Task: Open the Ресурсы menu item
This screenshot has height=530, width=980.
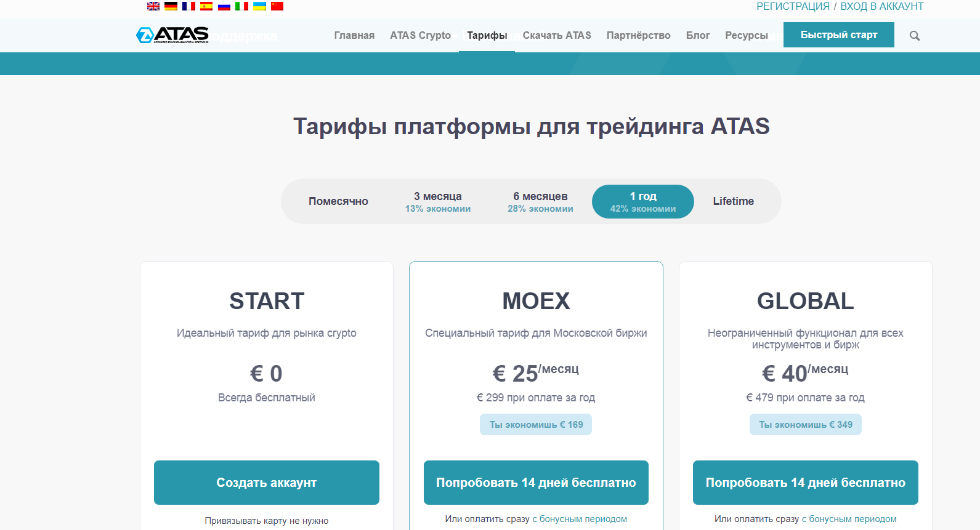Action: tap(747, 35)
